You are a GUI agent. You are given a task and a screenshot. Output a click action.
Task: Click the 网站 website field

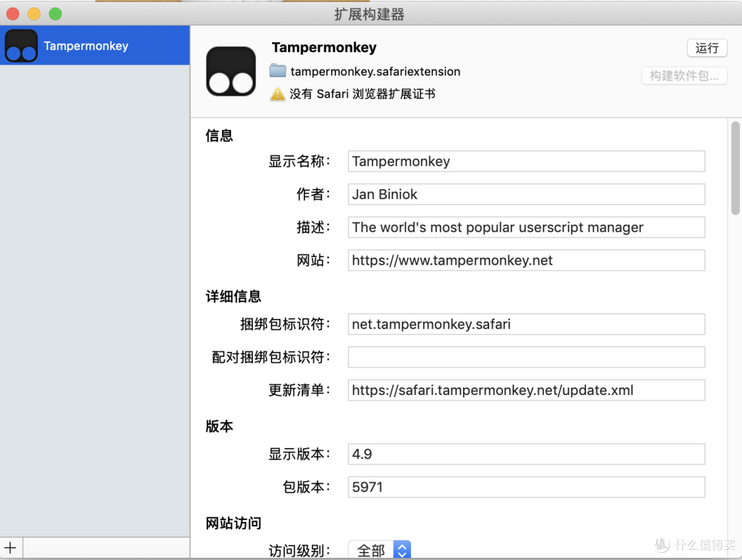pos(526,260)
